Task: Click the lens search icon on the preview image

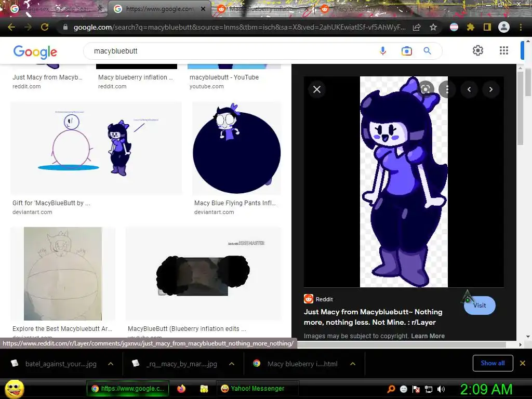Action: coord(426,89)
